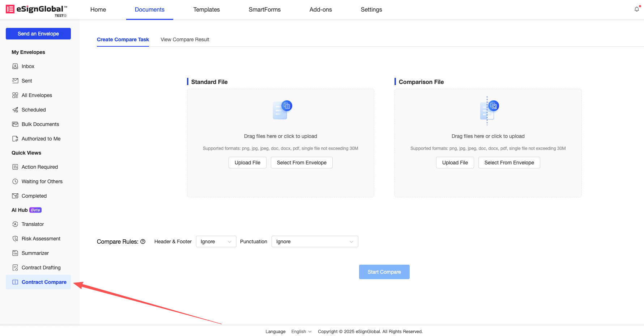
Task: Click the Risk Assessment shield icon
Action: pyautogui.click(x=15, y=239)
